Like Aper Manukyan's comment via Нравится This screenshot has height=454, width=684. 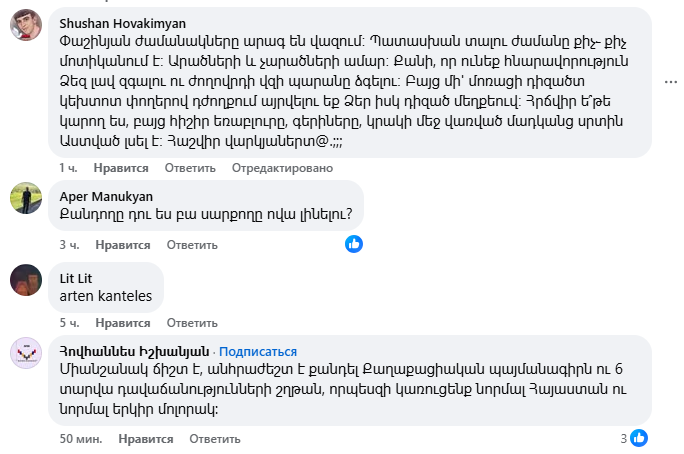(x=123, y=244)
